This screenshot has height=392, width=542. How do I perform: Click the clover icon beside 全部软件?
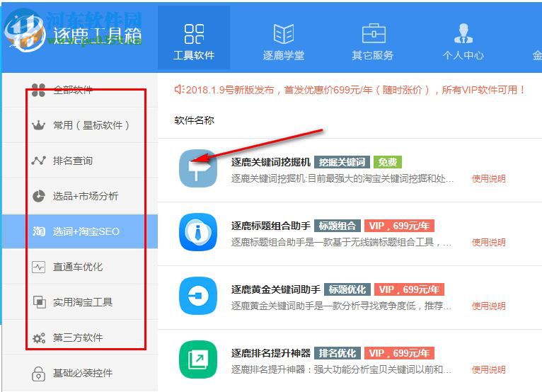pyautogui.click(x=38, y=91)
